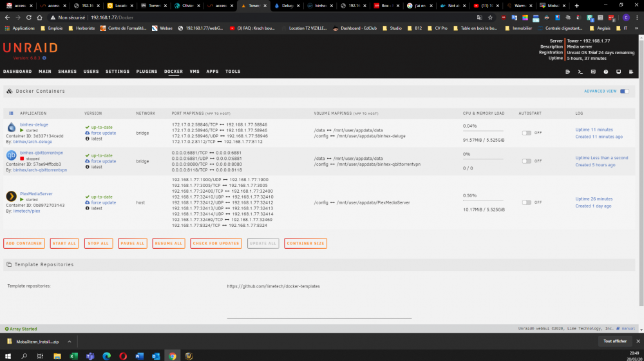644x361 pixels.
Task: Click the binhex-qbittorrentvpn container icon
Action: pos(11,155)
